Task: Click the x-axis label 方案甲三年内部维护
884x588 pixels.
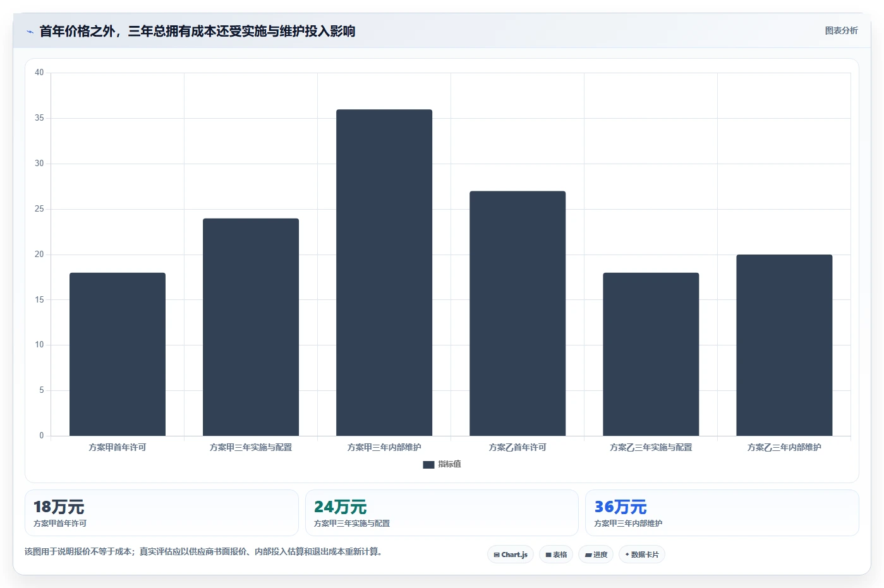Action: point(384,447)
